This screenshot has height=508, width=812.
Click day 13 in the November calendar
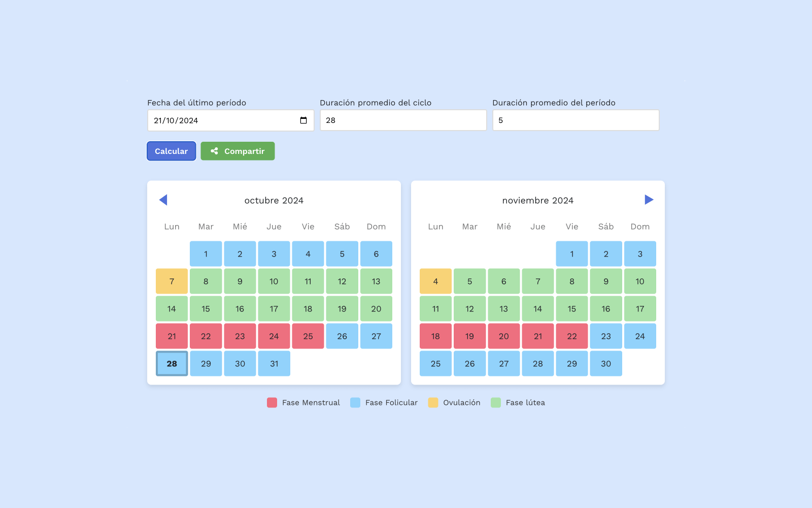click(503, 309)
